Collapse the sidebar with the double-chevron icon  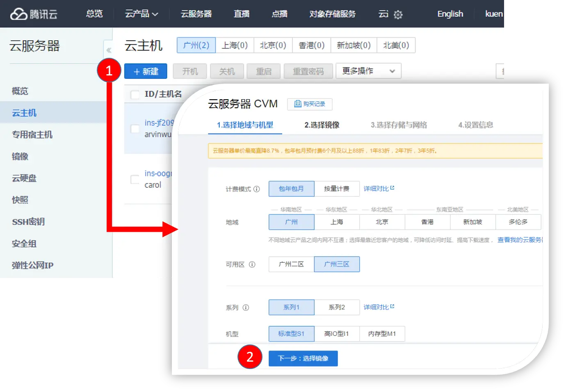pyautogui.click(x=109, y=50)
